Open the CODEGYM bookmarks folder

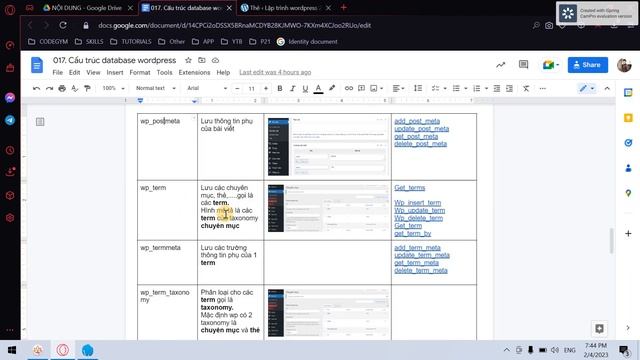[48, 42]
